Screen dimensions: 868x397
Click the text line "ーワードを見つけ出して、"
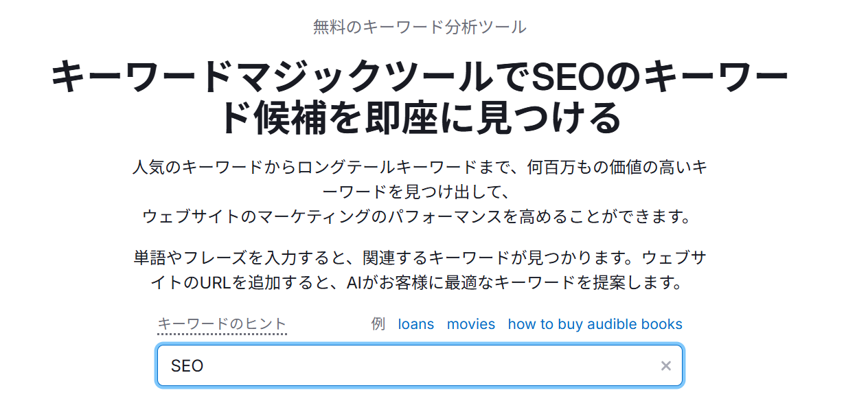tap(420, 192)
